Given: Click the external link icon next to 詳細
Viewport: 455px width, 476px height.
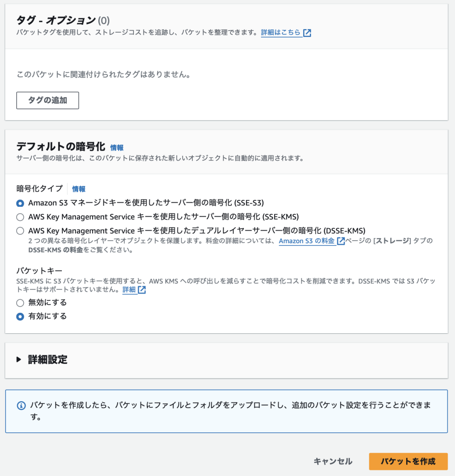Looking at the screenshot, I should point(142,290).
